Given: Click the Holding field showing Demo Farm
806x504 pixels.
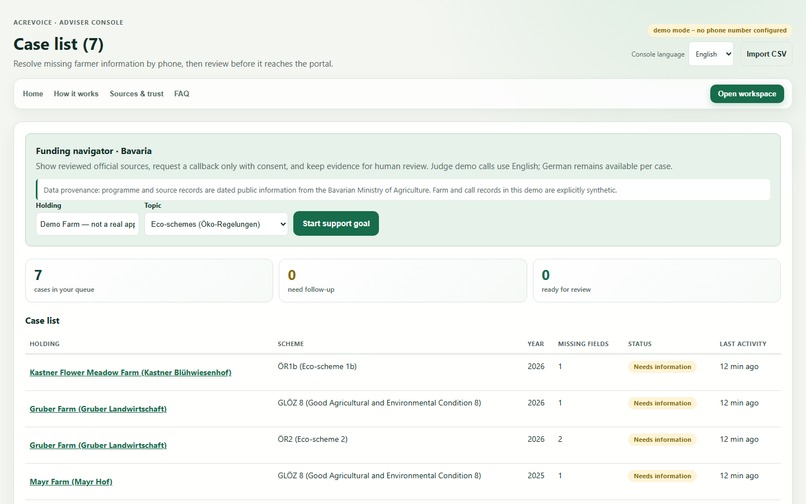Looking at the screenshot, I should pyautogui.click(x=87, y=224).
